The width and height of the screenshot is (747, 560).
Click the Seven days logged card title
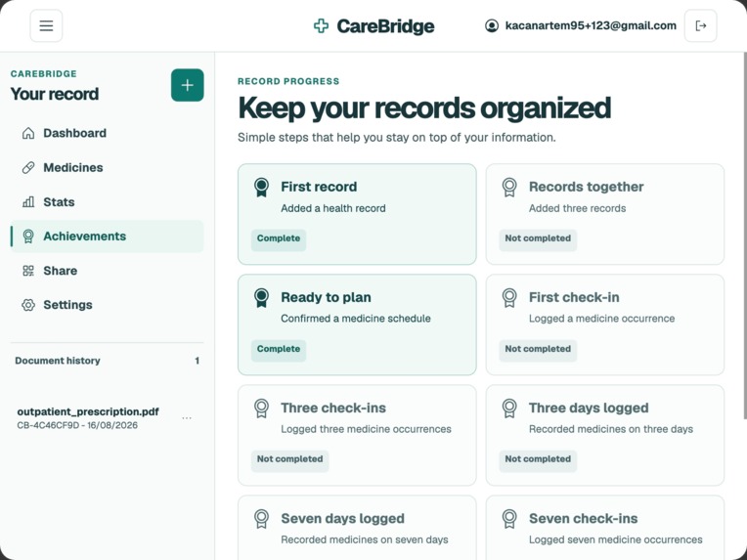tap(342, 519)
